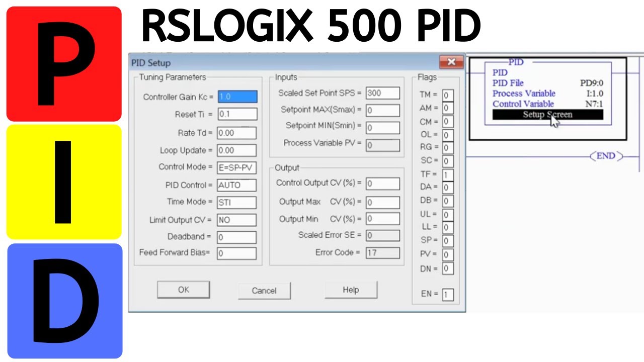This screenshot has width=644, height=362.
Task: Click the red P tile
Action: pos(64,64)
